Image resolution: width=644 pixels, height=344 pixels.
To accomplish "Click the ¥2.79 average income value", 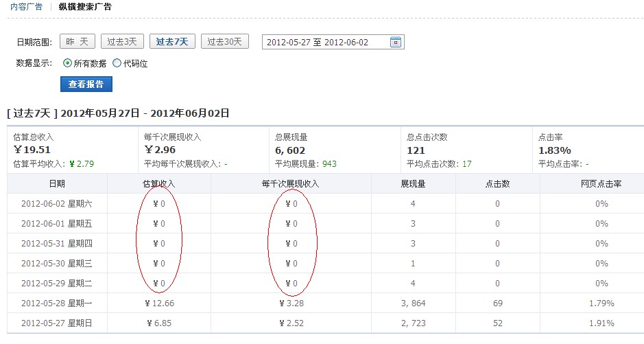I will [x=82, y=163].
